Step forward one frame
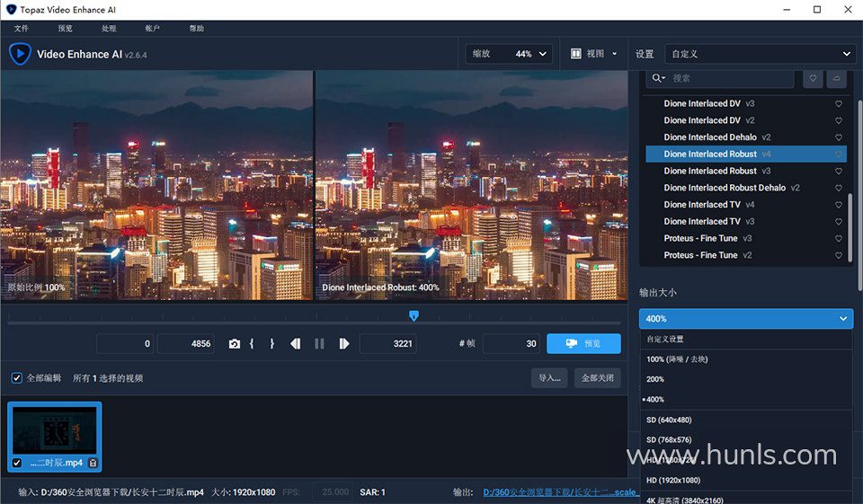The width and height of the screenshot is (863, 504). [x=343, y=344]
